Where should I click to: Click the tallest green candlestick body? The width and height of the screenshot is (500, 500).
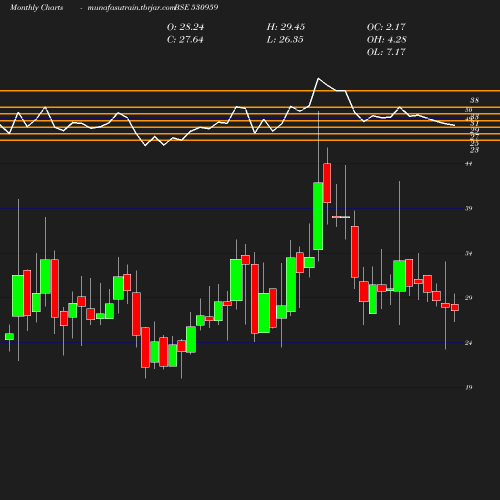pos(318,216)
